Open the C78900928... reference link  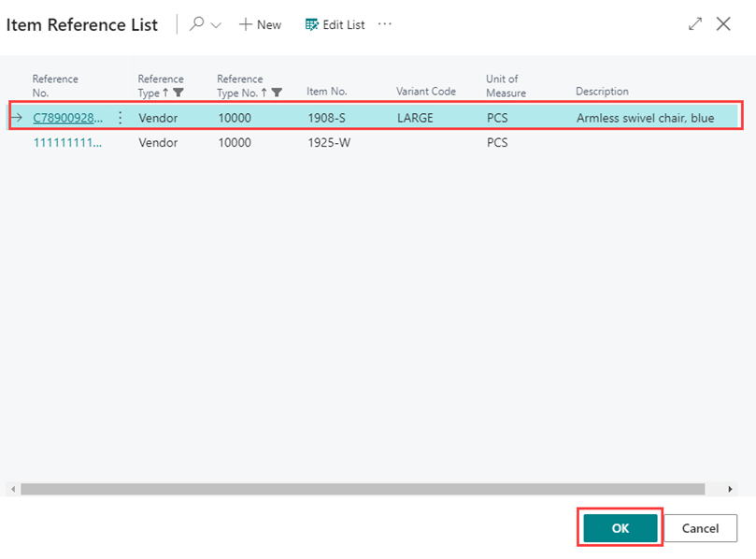point(68,118)
